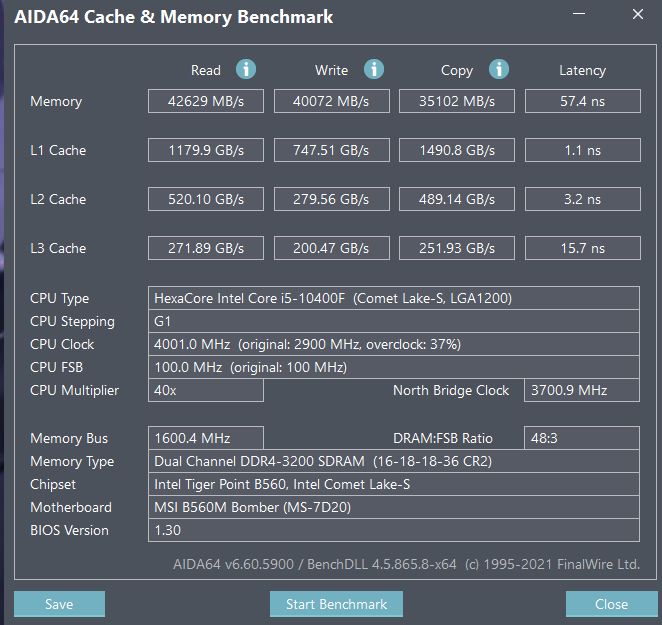Click the Latency column header

click(583, 71)
